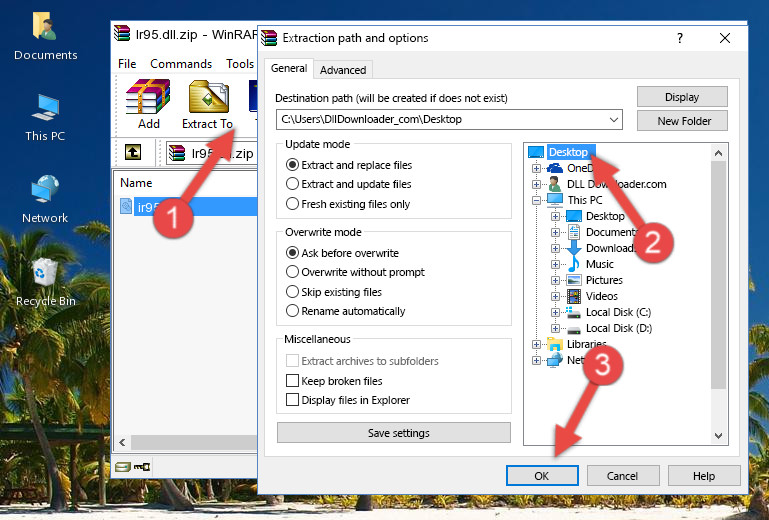Screen dimensions: 769x520
Task: Click WinRAR horizontal scrollbar left arrow
Action: [x=122, y=442]
